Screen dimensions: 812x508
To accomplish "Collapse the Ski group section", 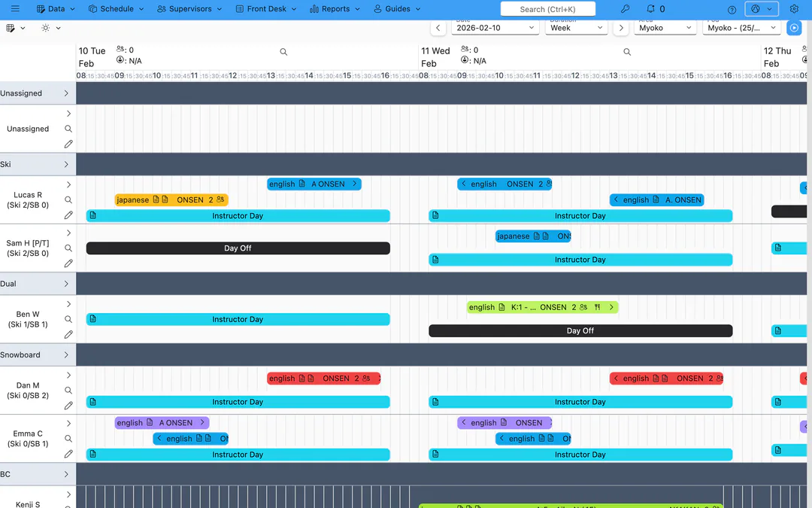I will pos(66,164).
